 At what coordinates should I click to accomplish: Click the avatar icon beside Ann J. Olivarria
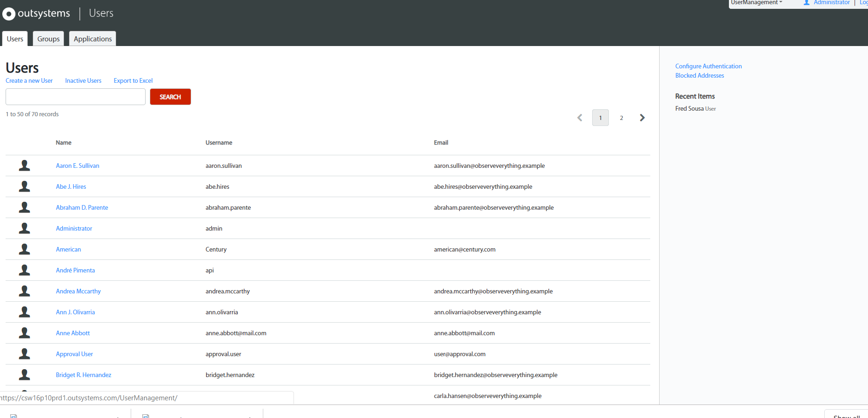(25, 312)
